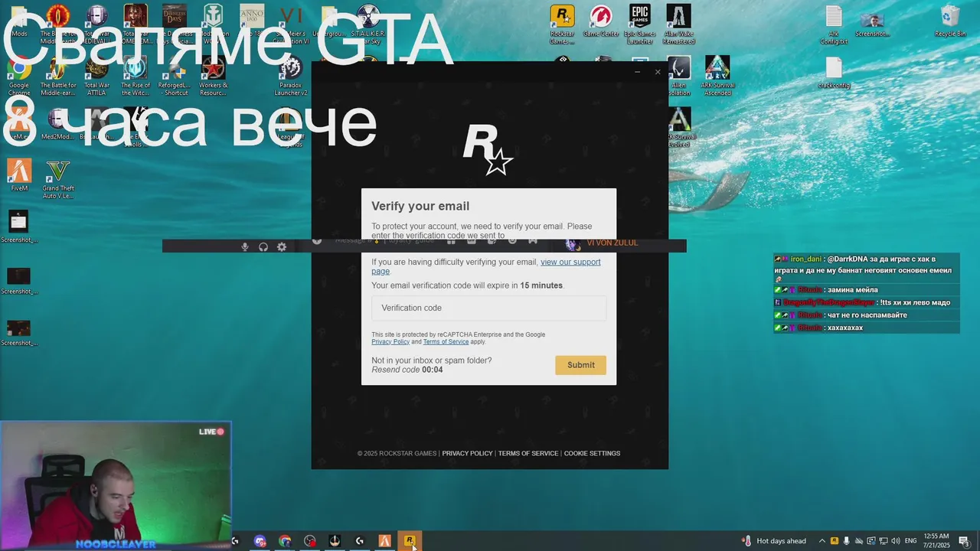The width and height of the screenshot is (980, 551).
Task: Open the Recycle Bin
Action: [950, 21]
